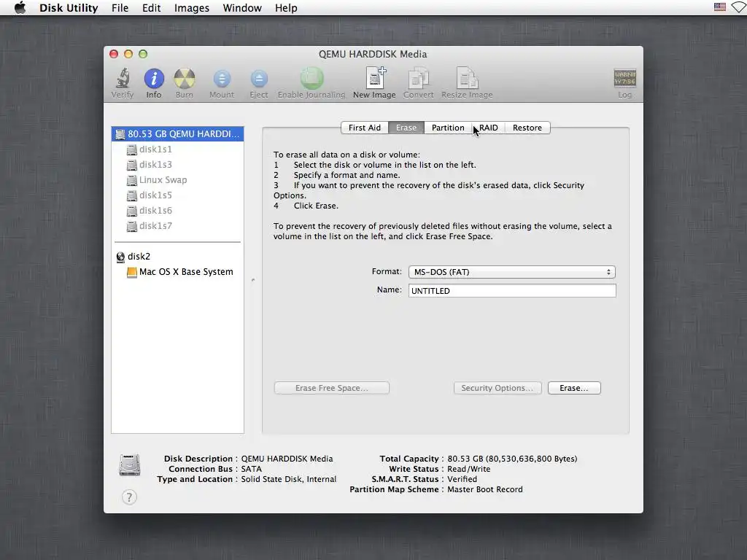Screen dimensions: 747x560
Task: Click the Enable Journaling icon
Action: [311, 78]
